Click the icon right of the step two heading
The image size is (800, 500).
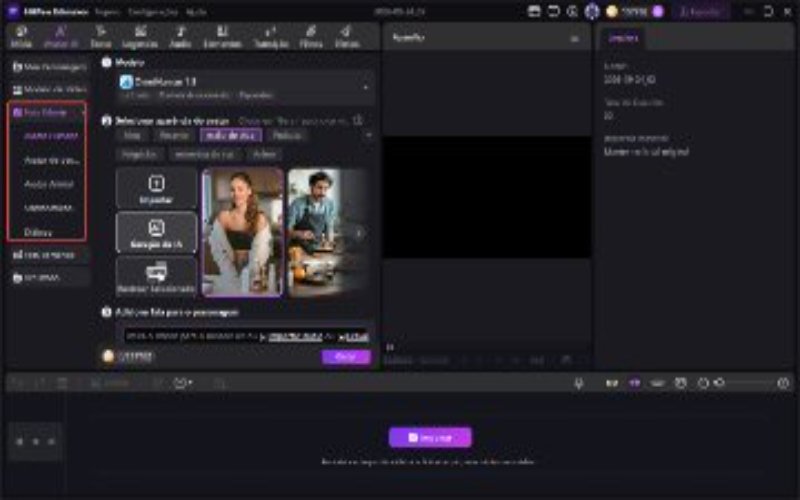pos(358,120)
